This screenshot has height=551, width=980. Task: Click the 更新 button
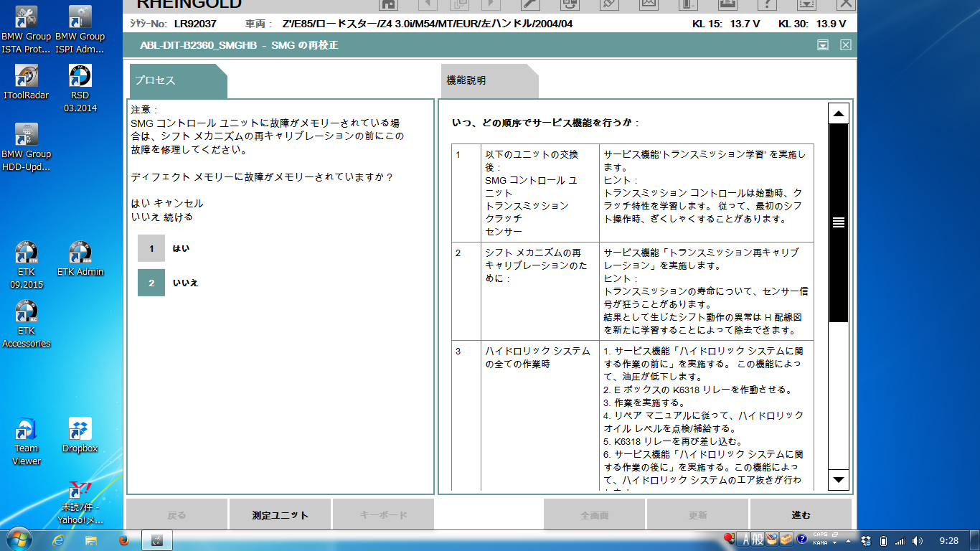point(698,514)
